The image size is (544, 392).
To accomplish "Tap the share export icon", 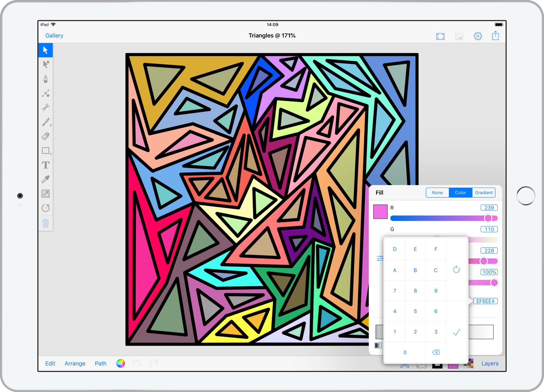I will tap(496, 36).
